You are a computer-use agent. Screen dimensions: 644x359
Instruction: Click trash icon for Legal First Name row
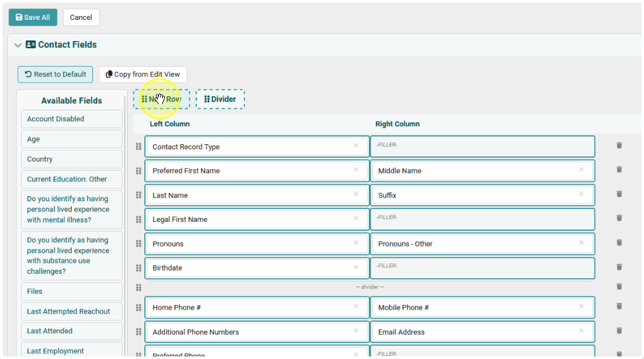click(x=619, y=218)
